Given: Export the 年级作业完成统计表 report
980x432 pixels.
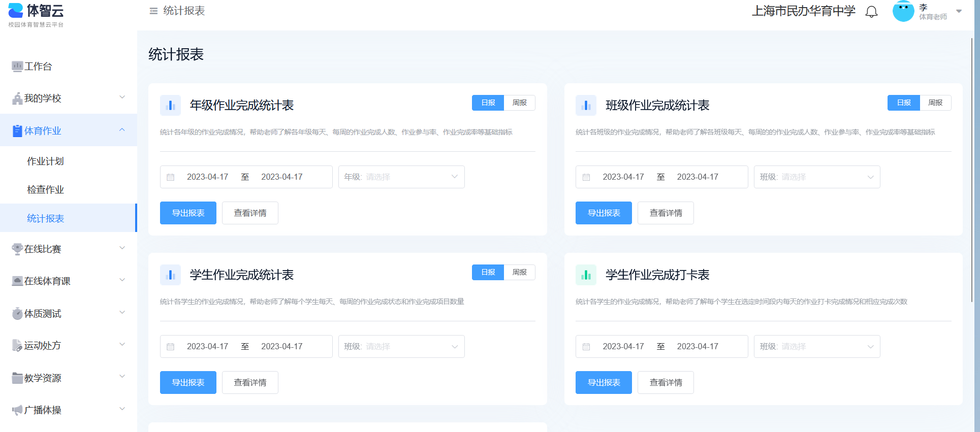Looking at the screenshot, I should click(x=188, y=213).
